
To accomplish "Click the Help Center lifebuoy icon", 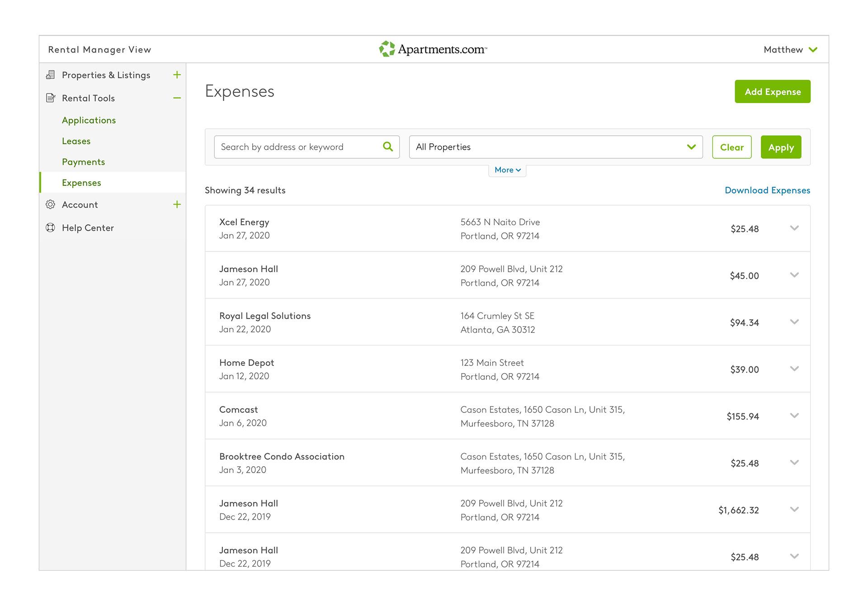I will coord(51,227).
